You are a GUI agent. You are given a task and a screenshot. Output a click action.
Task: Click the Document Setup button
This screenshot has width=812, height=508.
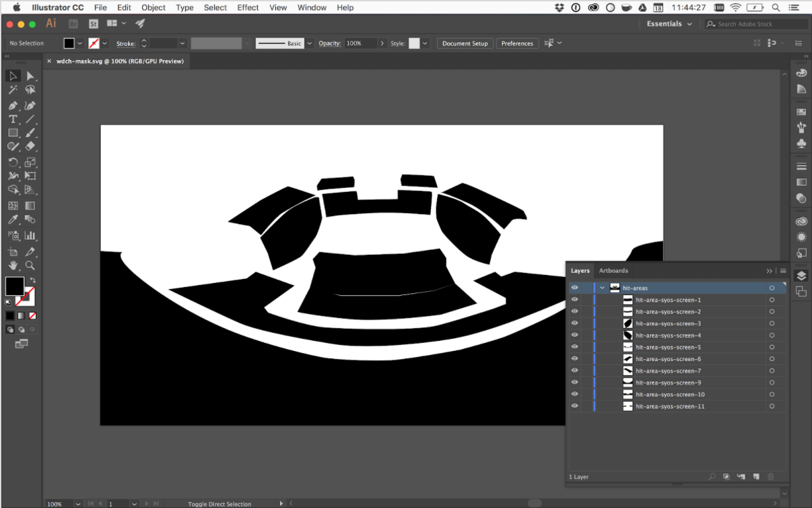pyautogui.click(x=465, y=43)
